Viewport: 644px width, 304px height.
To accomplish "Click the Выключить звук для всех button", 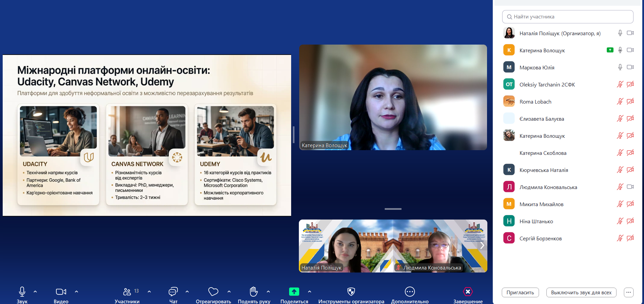I will tap(581, 293).
